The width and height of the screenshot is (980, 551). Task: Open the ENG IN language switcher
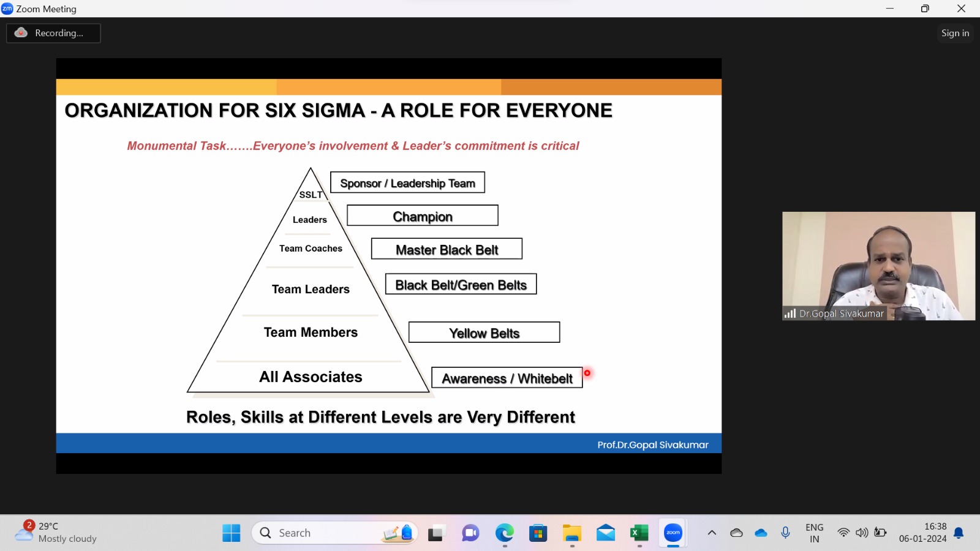click(x=814, y=533)
